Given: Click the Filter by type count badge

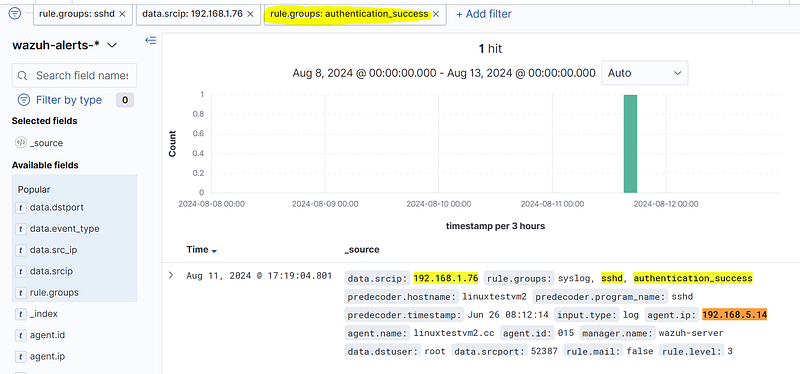Looking at the screenshot, I should [x=125, y=100].
